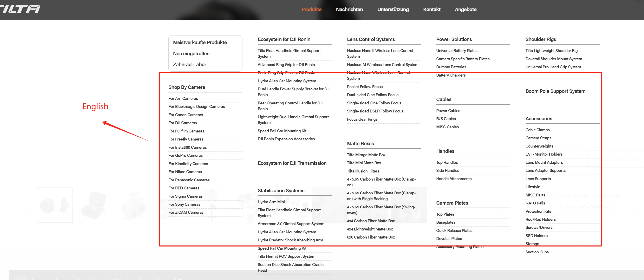Select Neu eingetroffen
This screenshot has height=280, width=644.
pos(191,53)
